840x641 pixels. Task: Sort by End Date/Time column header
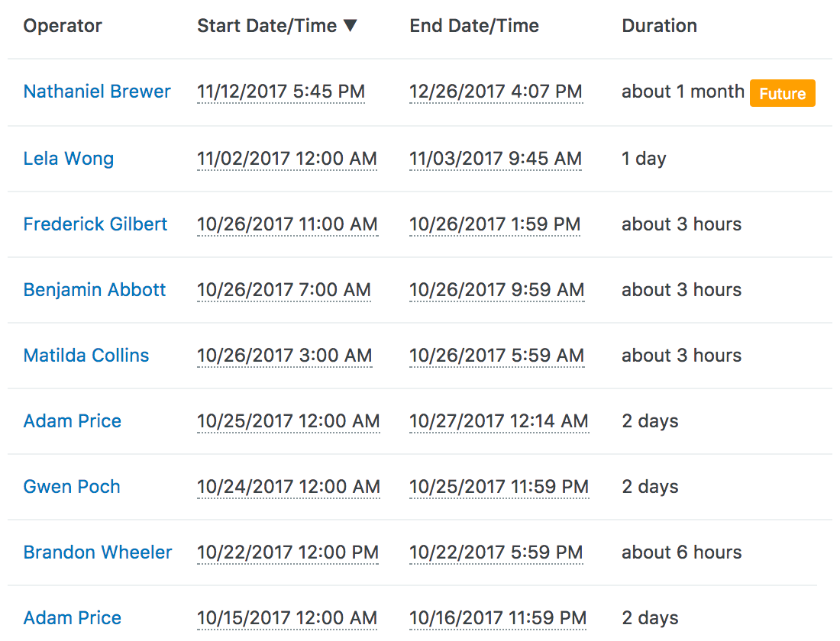tap(474, 26)
